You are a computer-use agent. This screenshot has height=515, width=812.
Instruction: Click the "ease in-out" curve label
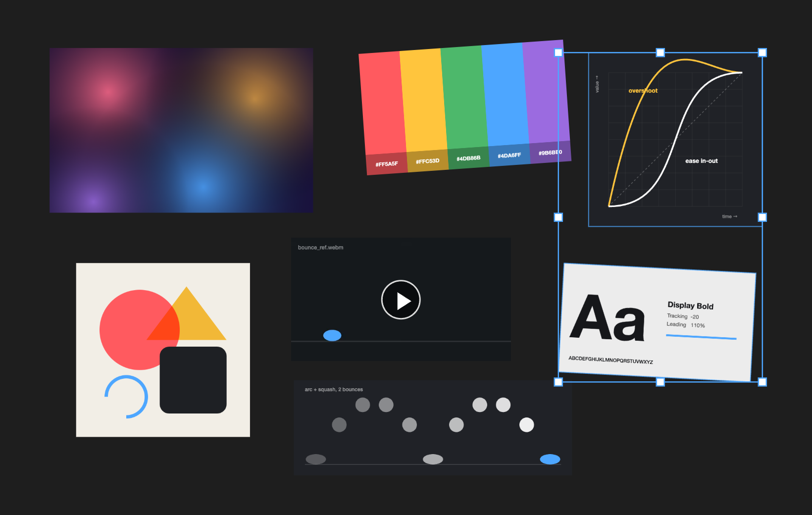coord(702,161)
